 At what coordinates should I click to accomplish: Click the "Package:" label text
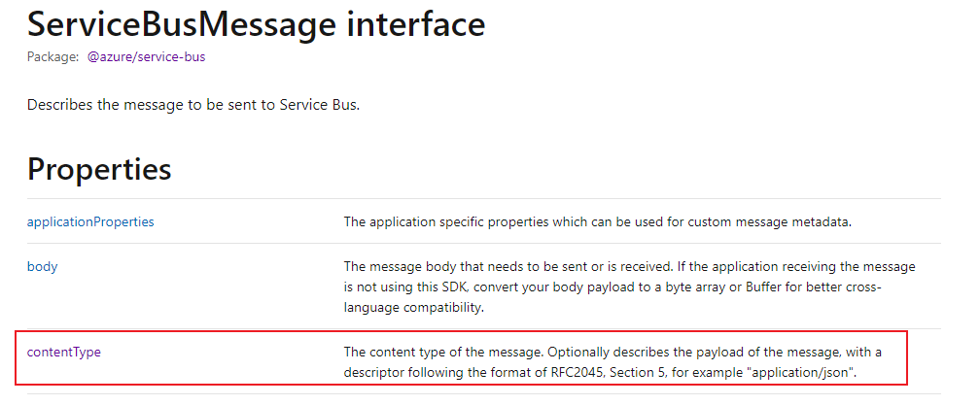click(53, 56)
